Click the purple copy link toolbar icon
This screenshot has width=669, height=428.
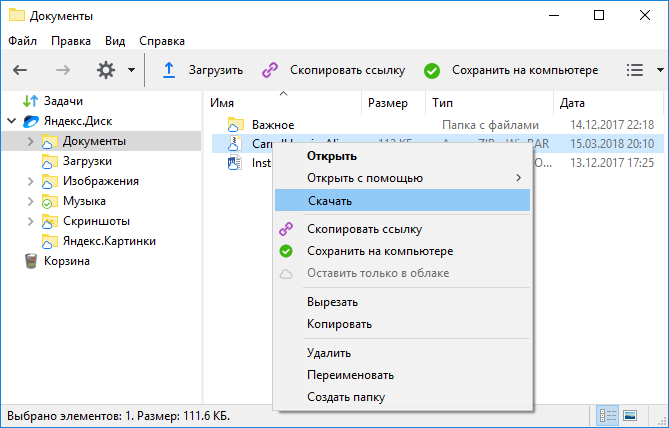[x=270, y=70]
